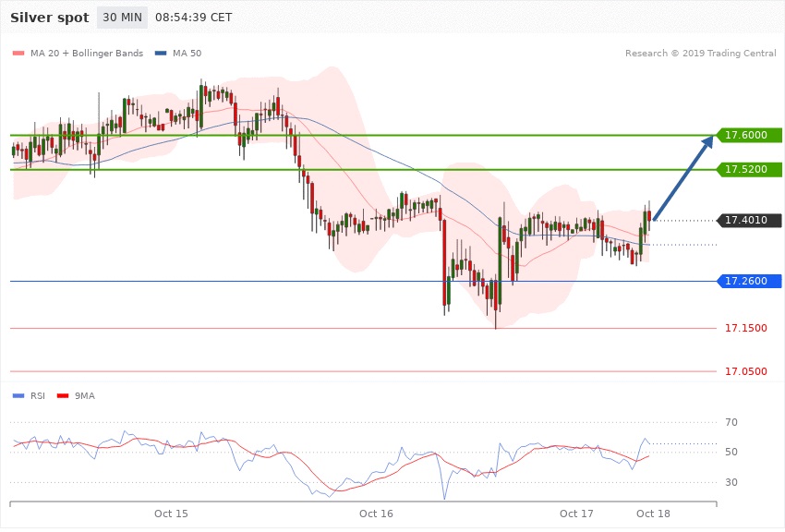
Task: Click the blue forecast arrow head
Action: [x=708, y=141]
